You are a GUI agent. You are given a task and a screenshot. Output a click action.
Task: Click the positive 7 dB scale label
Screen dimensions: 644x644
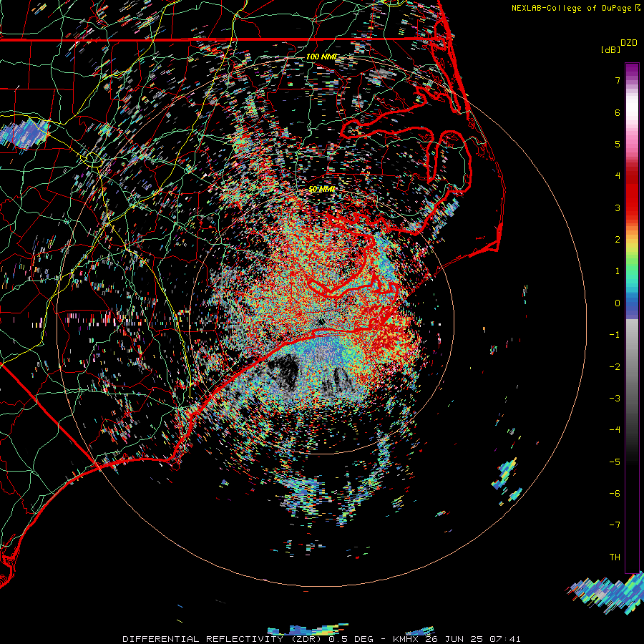(x=618, y=80)
